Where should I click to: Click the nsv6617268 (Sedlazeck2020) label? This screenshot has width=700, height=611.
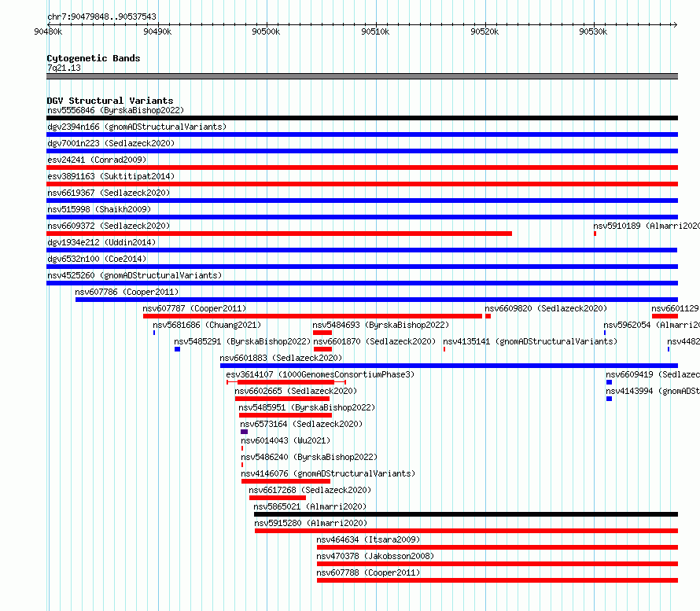click(310, 490)
